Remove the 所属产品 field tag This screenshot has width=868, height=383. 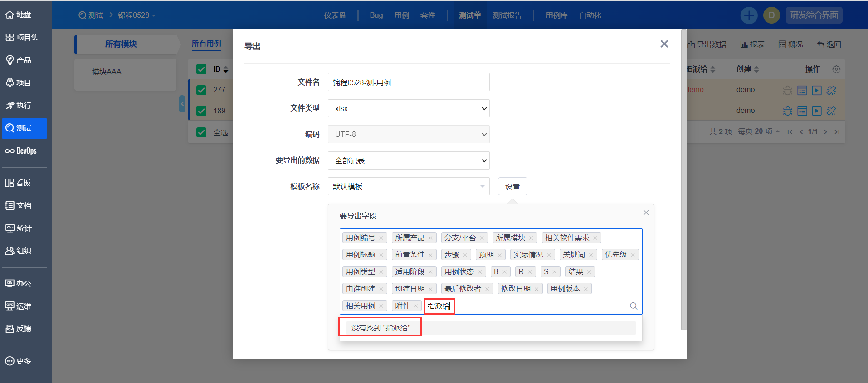[x=430, y=238]
